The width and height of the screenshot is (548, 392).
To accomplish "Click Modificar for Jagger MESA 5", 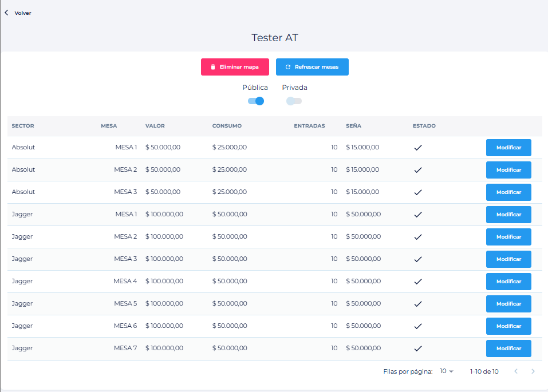I will click(x=508, y=304).
